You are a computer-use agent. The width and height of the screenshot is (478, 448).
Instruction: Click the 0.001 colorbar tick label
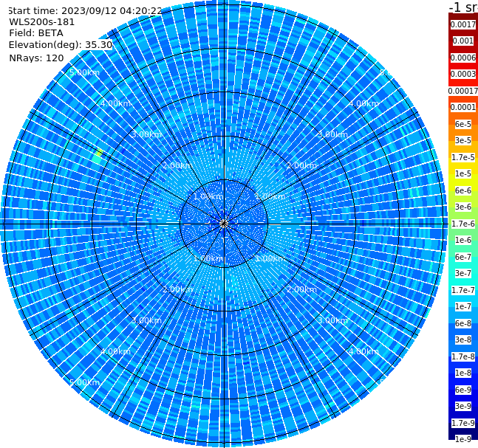[x=463, y=41]
